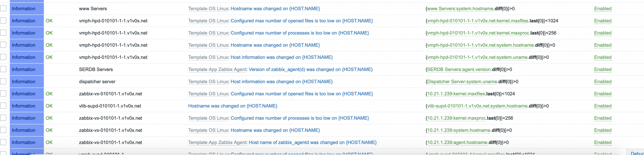
Task: Click the Information severity cell for SERDB Servers
Action: pyautogui.click(x=24, y=69)
